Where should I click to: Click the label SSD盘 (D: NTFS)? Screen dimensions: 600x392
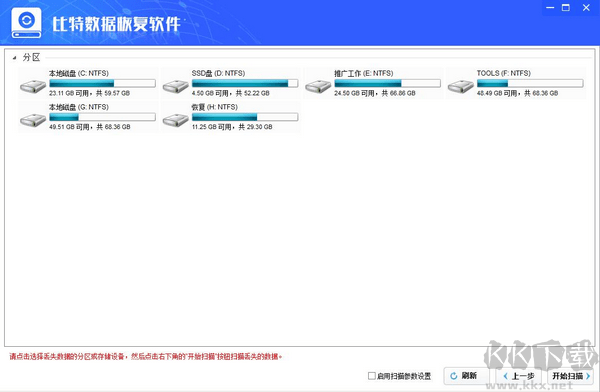point(218,73)
